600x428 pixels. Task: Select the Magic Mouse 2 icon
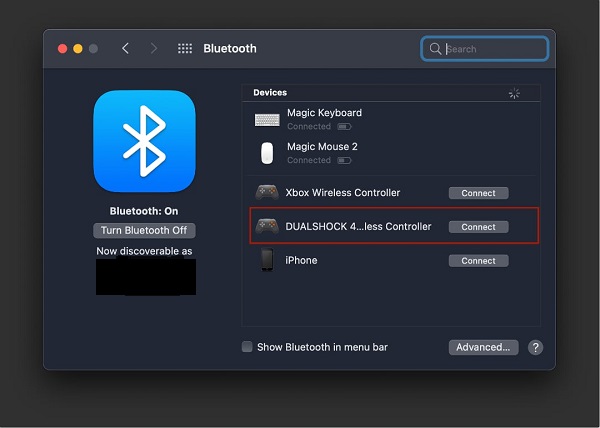click(267, 153)
